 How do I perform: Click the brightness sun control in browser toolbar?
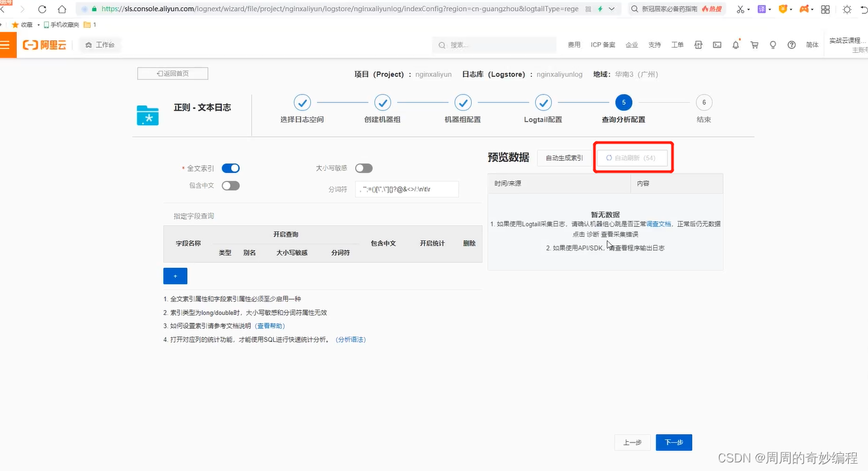[847, 9]
